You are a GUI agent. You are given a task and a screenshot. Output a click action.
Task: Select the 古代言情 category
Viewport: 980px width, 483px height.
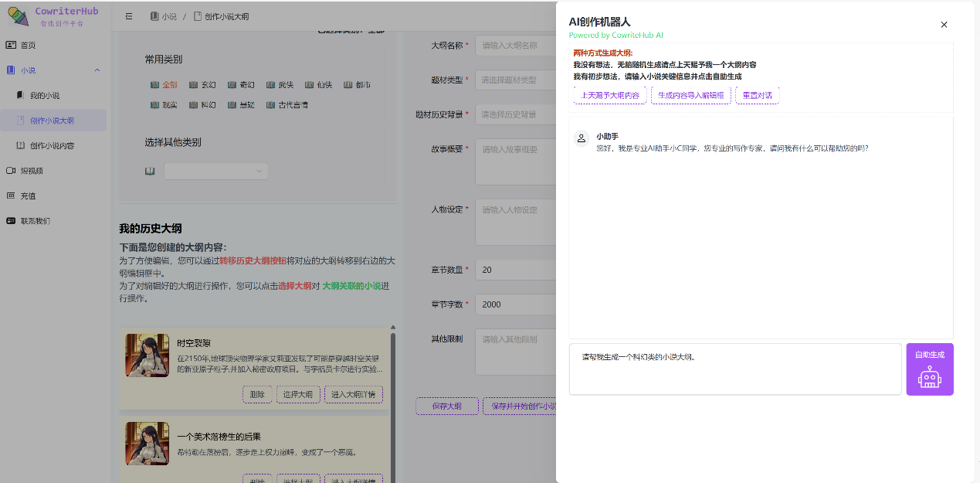coord(287,104)
